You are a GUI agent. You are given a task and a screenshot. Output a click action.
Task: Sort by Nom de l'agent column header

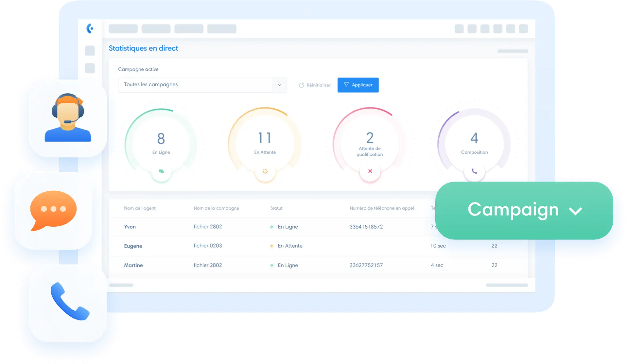(x=140, y=208)
